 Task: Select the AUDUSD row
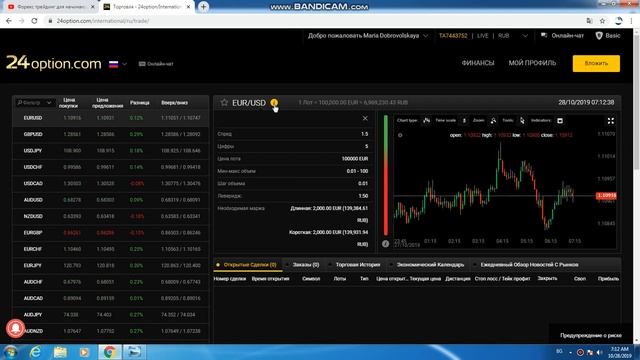tap(110, 200)
